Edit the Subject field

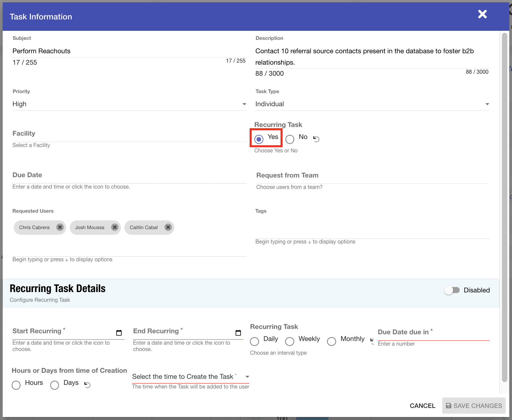click(129, 51)
